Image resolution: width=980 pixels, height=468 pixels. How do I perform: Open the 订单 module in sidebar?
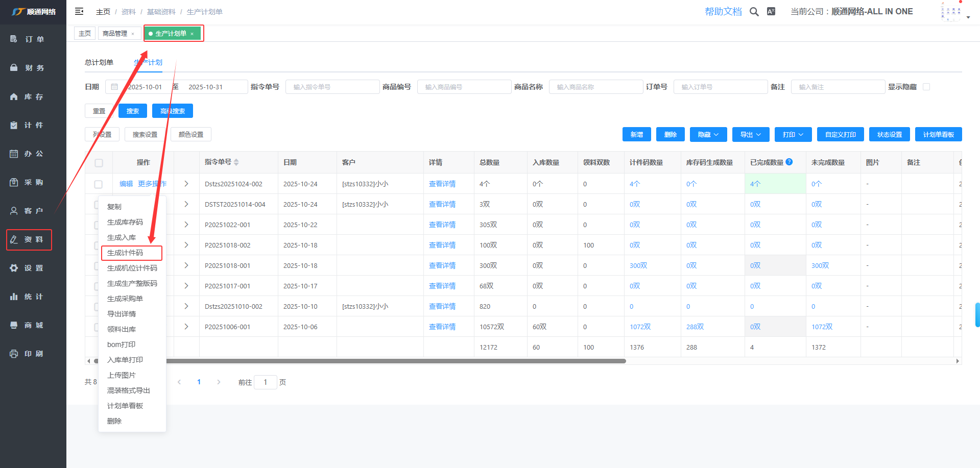coord(34,39)
